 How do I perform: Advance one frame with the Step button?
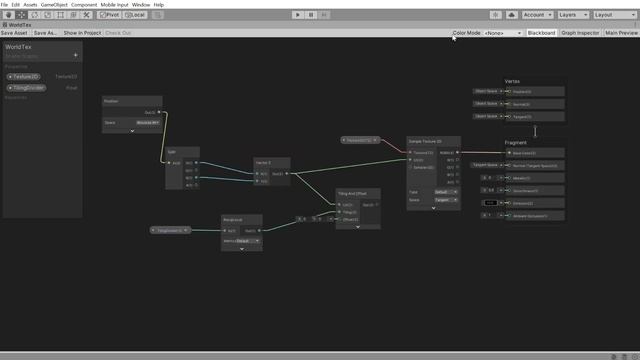324,15
